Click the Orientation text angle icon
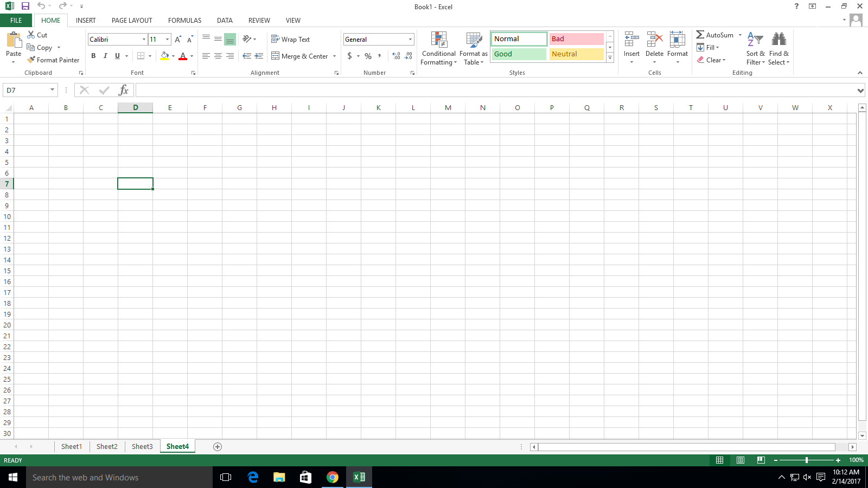The width and height of the screenshot is (868, 488). click(247, 39)
